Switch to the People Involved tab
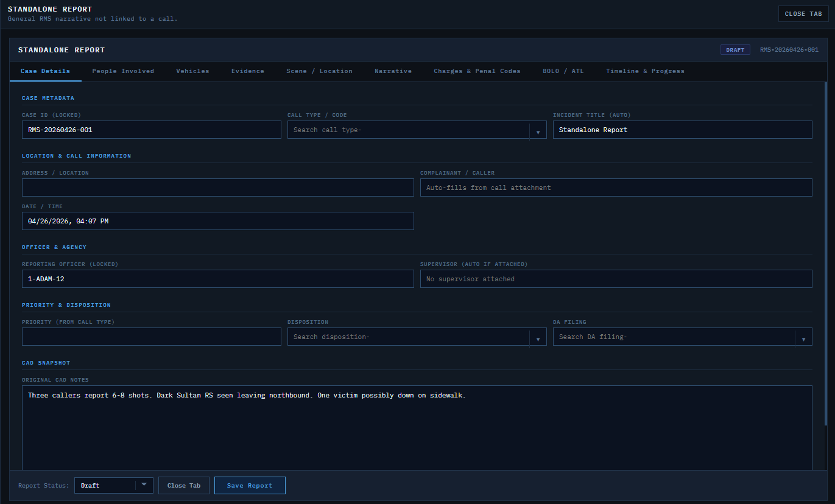 coord(123,71)
